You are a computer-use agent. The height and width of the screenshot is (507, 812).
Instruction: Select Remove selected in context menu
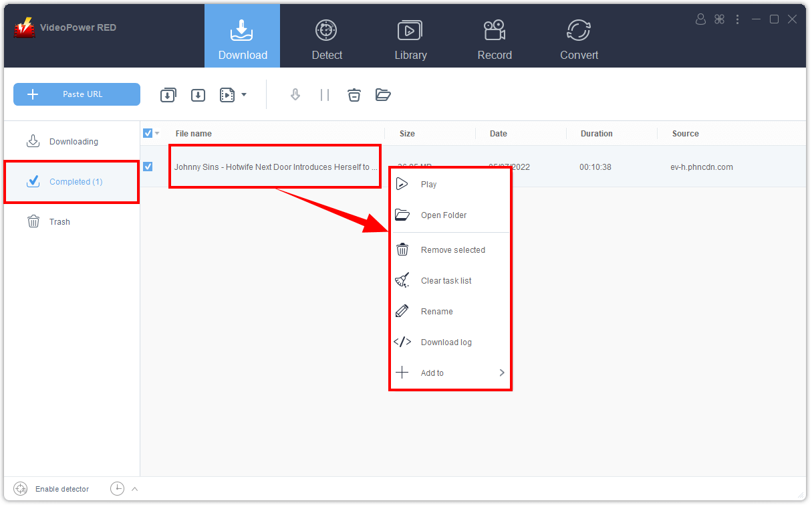click(450, 250)
